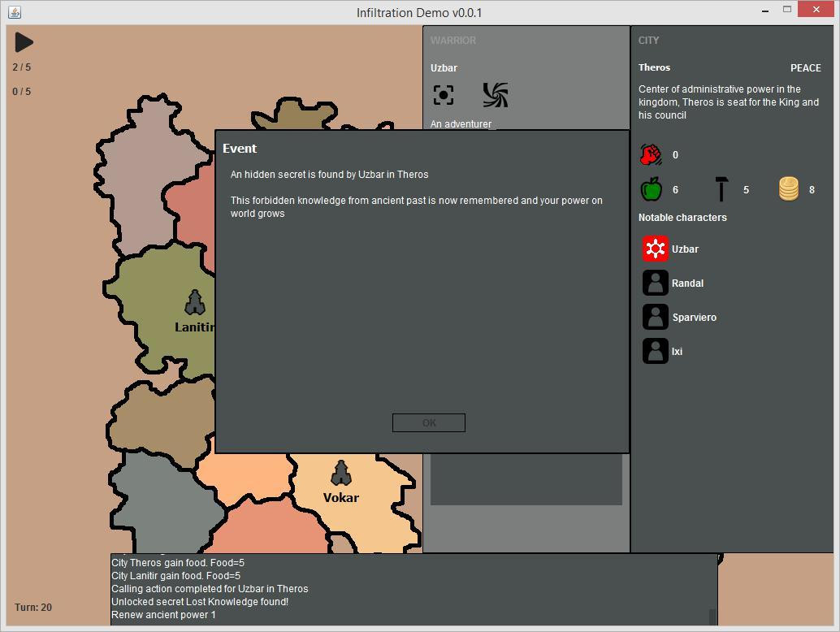This screenshot has height=632, width=840.
Task: Click the Randal name in Notable characters
Action: pos(688,284)
